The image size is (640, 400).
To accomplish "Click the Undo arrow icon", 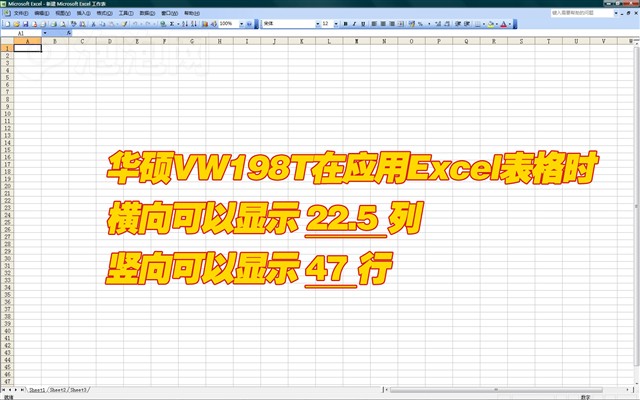I will click(135, 24).
